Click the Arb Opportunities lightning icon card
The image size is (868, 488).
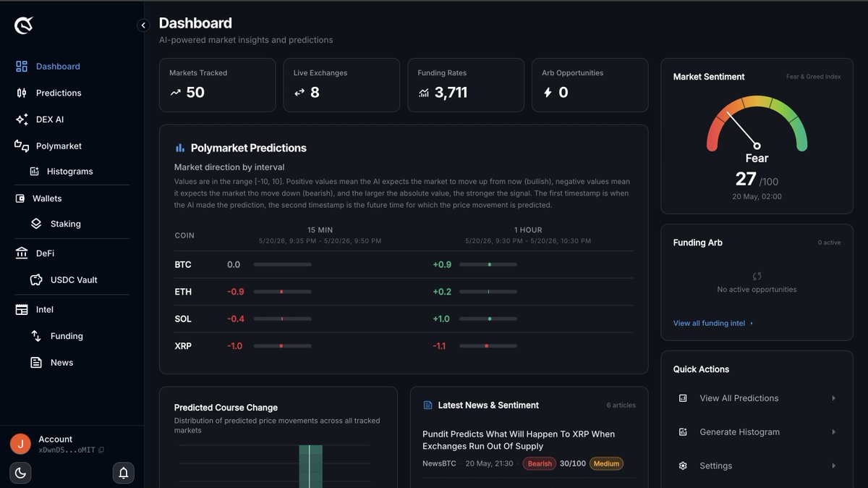tap(590, 85)
